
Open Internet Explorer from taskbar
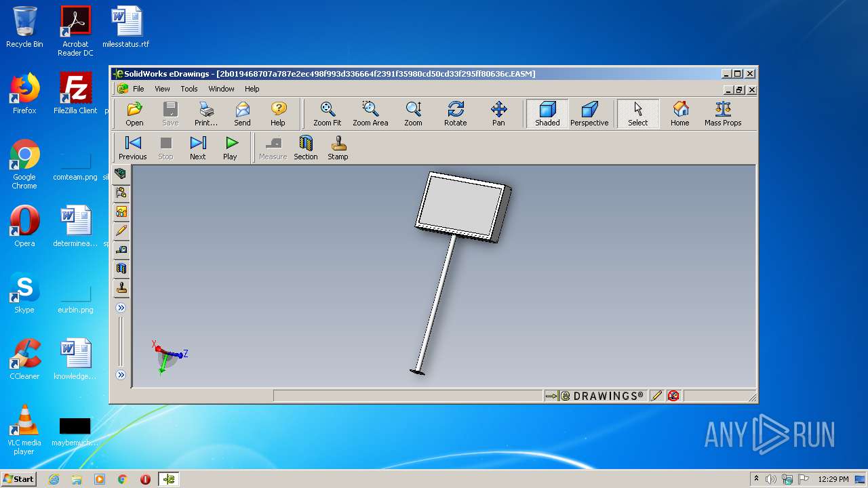click(54, 479)
